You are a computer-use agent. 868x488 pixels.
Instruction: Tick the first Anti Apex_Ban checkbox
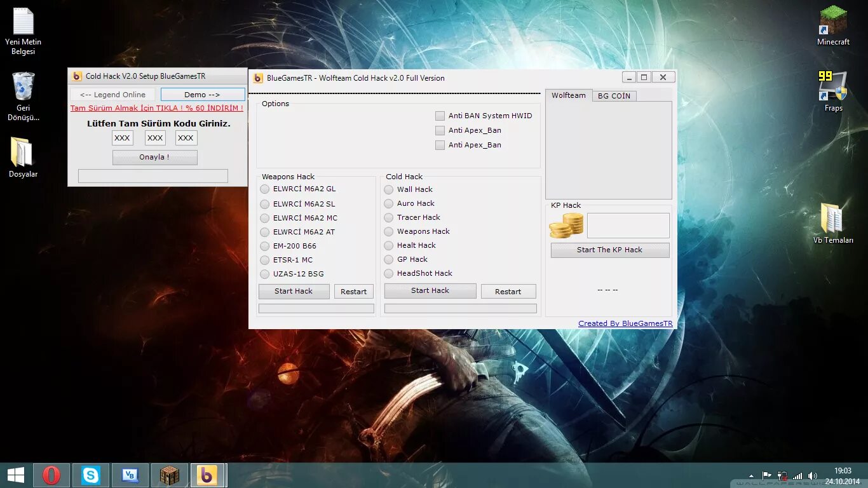pos(440,130)
